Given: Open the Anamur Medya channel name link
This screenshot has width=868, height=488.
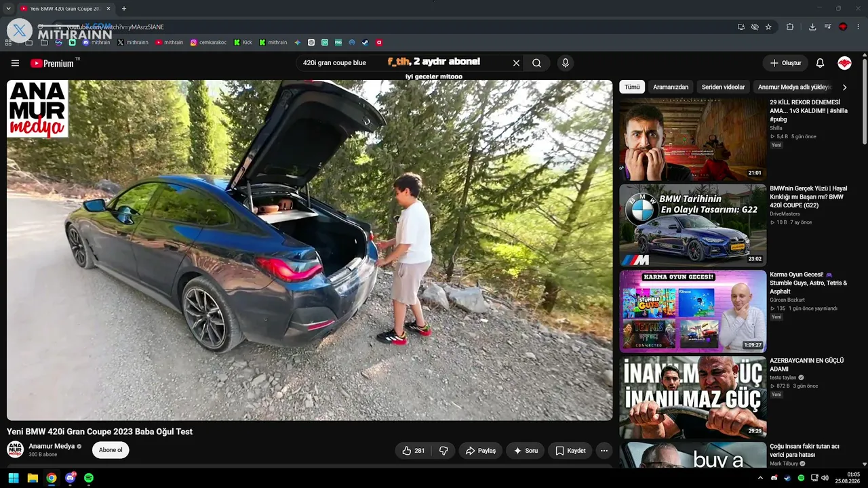Looking at the screenshot, I should tap(51, 446).
